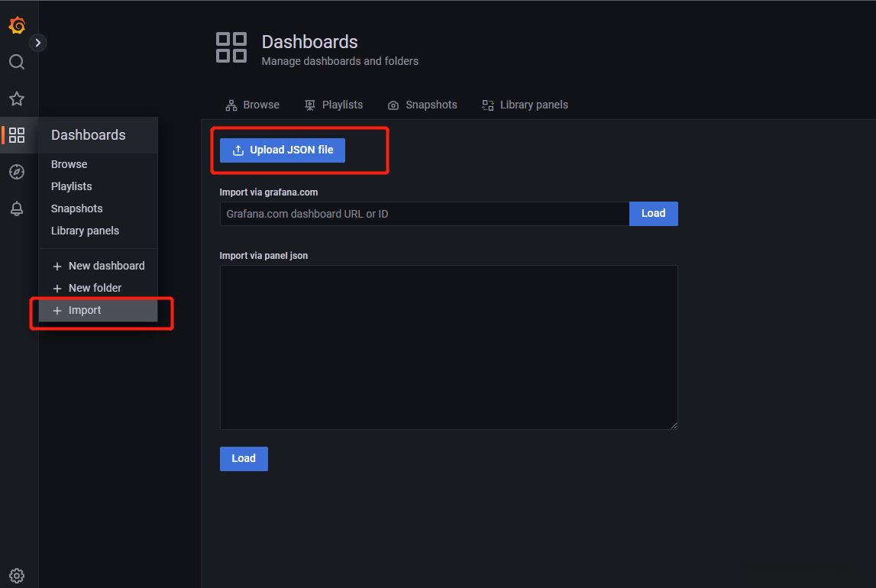Viewport: 876px width, 588px height.
Task: Choose Snapshots in the Dashboards flyout menu
Action: [x=77, y=208]
